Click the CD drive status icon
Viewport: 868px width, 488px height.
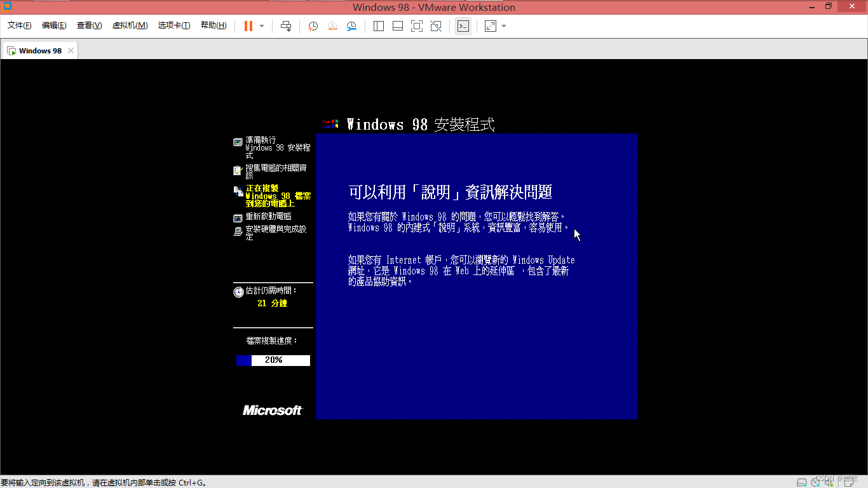click(x=815, y=483)
